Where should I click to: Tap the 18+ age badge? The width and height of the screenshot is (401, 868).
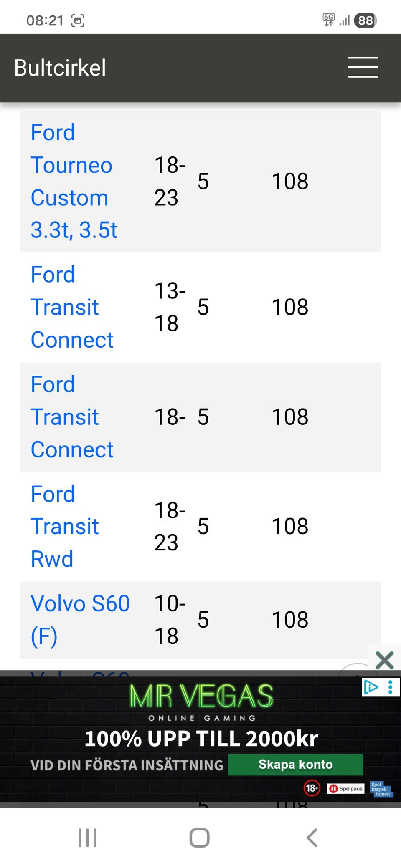click(x=312, y=788)
